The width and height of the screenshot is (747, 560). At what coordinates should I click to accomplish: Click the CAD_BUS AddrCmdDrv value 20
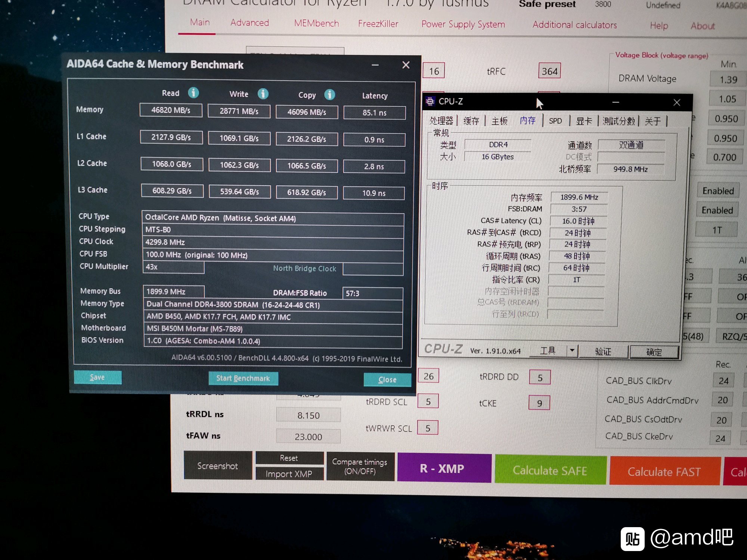point(722,400)
